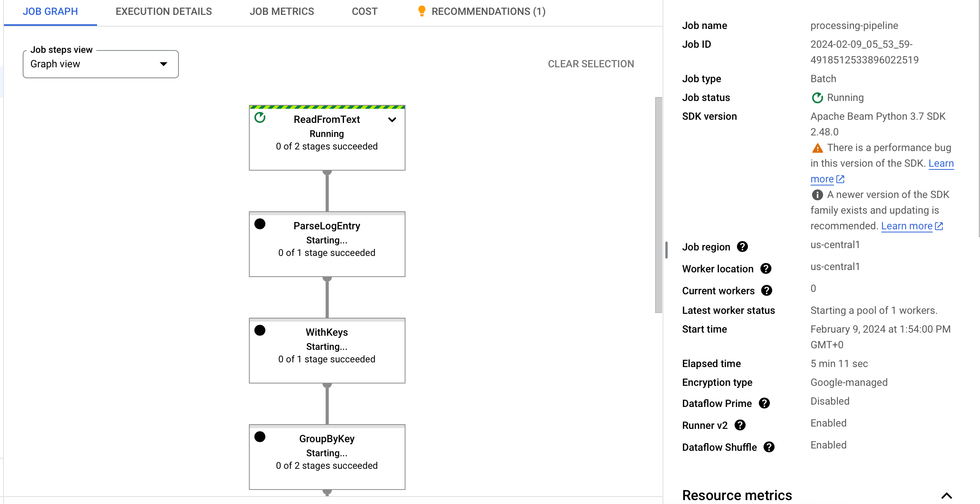The width and height of the screenshot is (980, 504).
Task: Open the Current workers help tooltip icon
Action: coord(766,290)
